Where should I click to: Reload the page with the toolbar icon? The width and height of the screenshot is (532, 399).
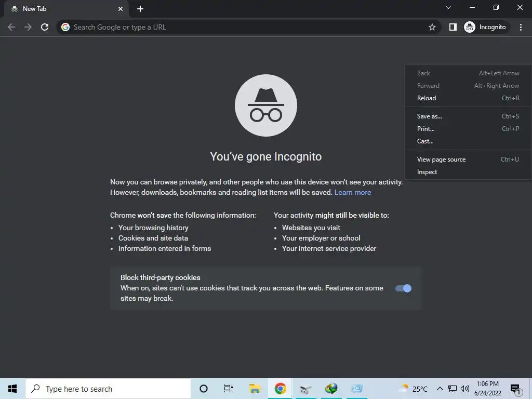45,27
